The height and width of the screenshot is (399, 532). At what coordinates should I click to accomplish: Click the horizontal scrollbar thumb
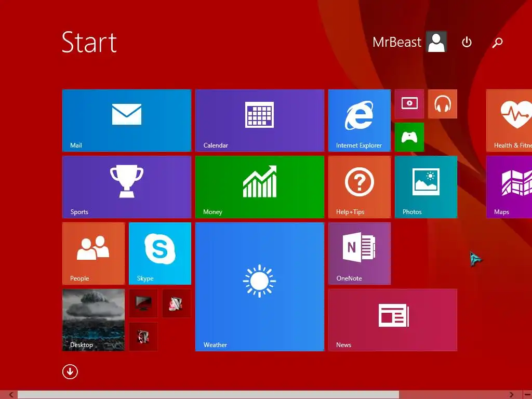pos(208,395)
